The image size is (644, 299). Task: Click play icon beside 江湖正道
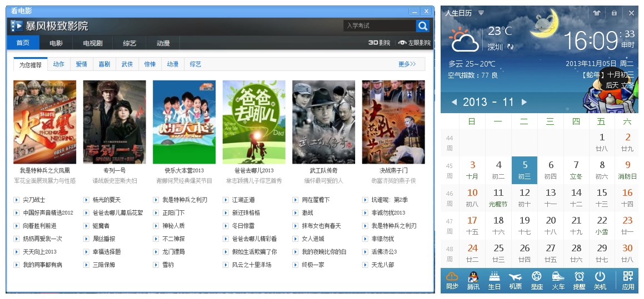click(226, 200)
